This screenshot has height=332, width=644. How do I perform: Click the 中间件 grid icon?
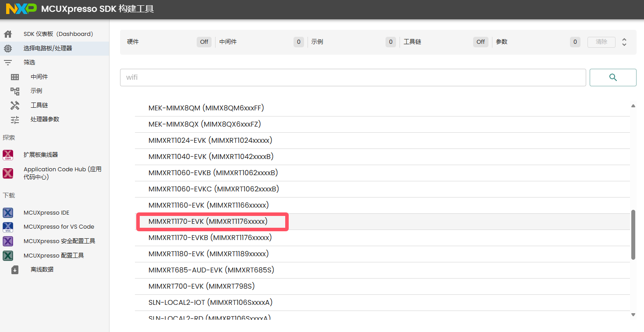point(15,77)
